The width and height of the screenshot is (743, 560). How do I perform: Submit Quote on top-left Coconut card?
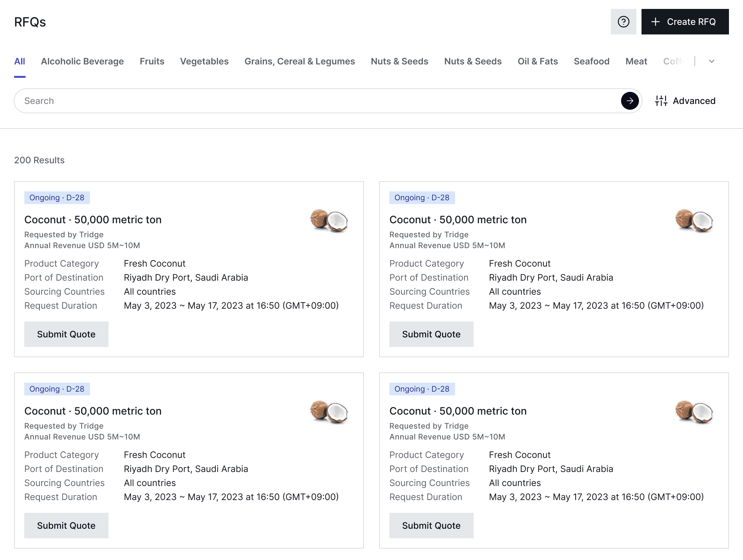pos(66,334)
